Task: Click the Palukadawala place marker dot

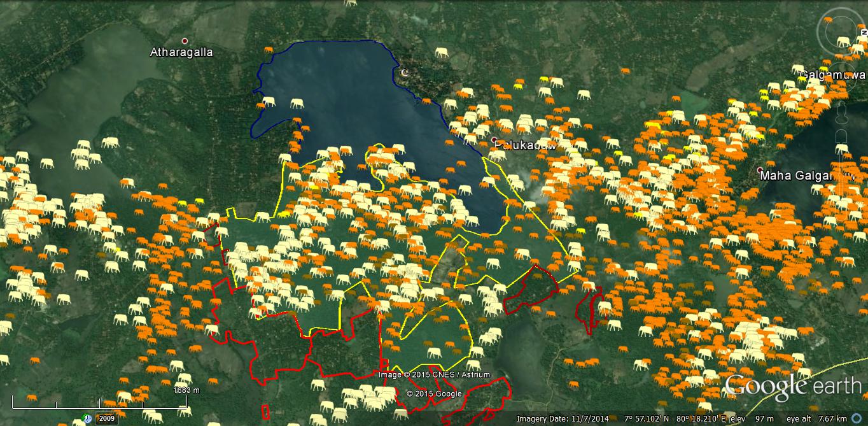Action: coord(494,139)
